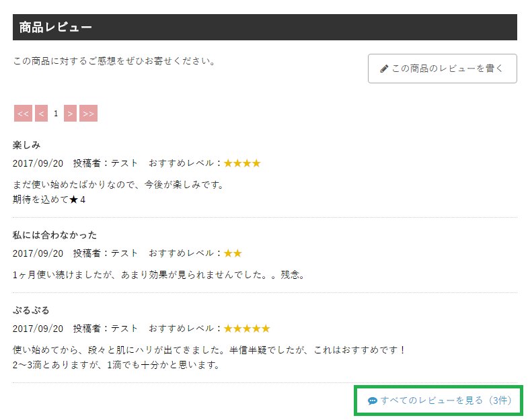Click the speech bubble icon beside すべてのレビューを見る

(x=373, y=401)
